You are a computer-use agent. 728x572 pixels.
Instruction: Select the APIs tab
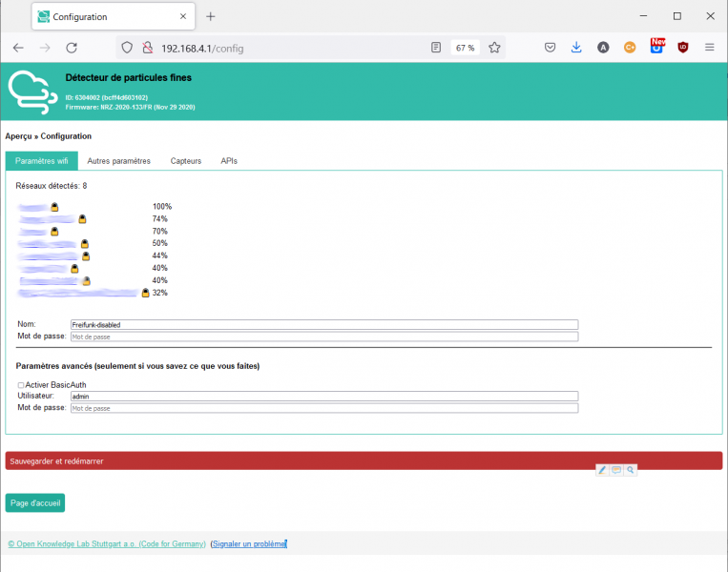(229, 161)
